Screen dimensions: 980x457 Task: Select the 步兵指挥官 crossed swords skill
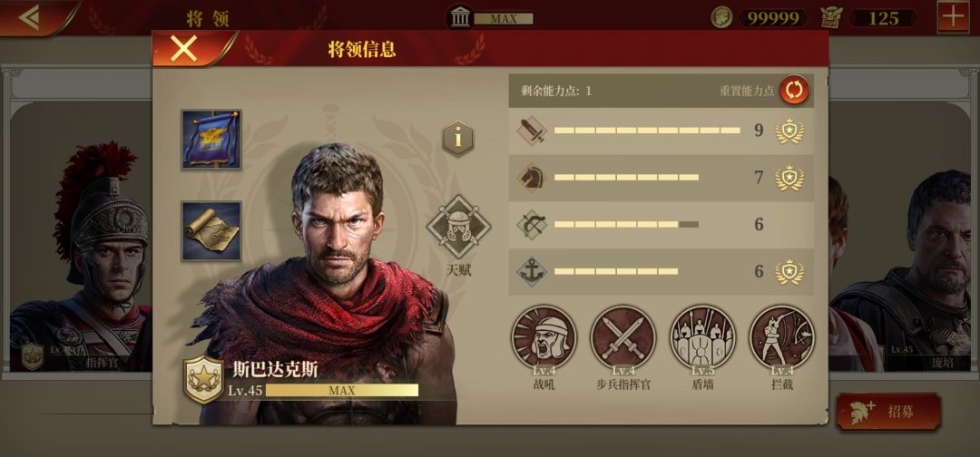point(623,337)
